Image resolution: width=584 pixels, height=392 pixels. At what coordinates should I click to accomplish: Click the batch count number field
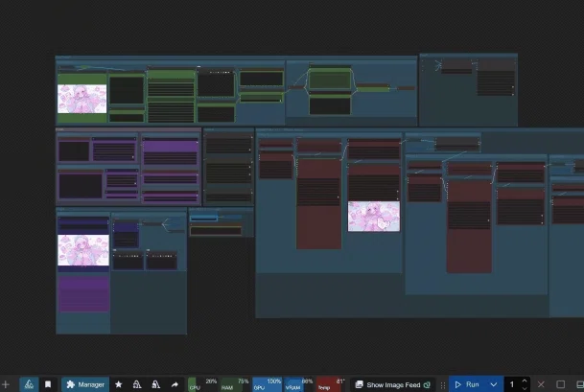point(512,384)
